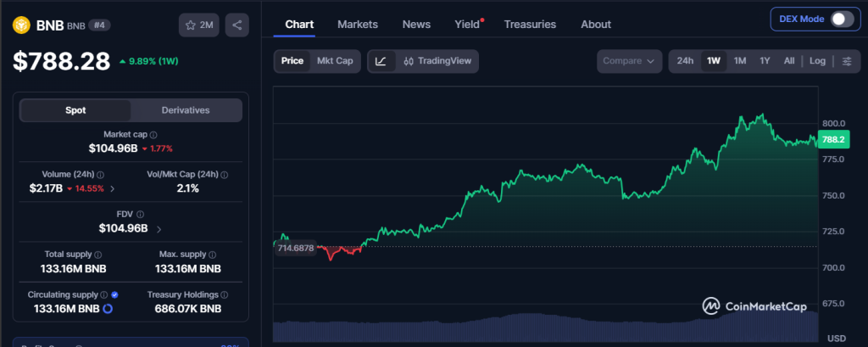This screenshot has width=868, height=347.
Task: Set chart range to 1M
Action: [740, 61]
